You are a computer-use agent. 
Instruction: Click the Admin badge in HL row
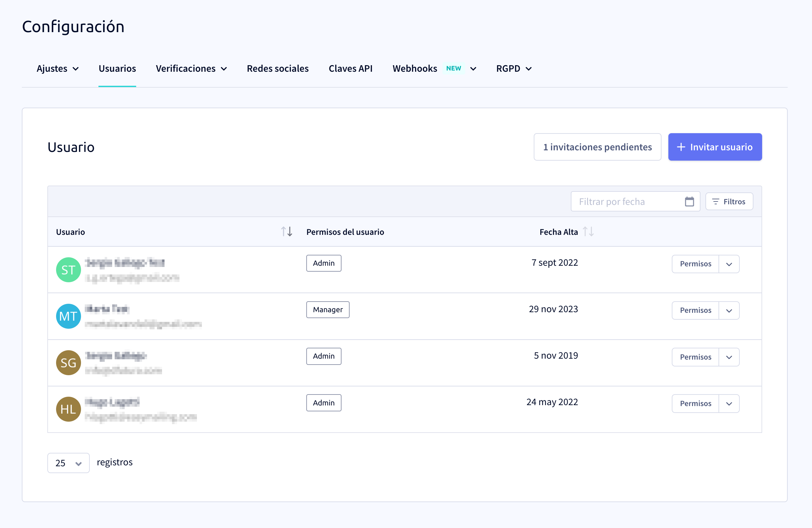coord(324,403)
